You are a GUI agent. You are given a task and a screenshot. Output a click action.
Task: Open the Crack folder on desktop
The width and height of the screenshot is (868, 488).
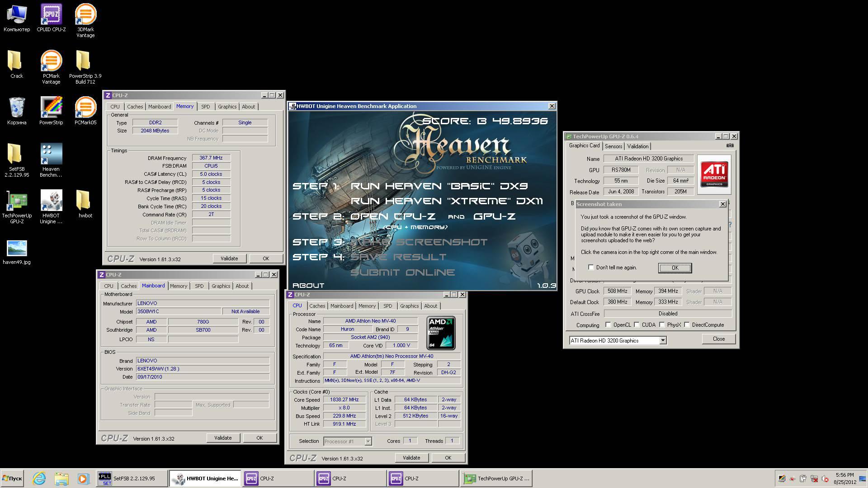coord(17,64)
